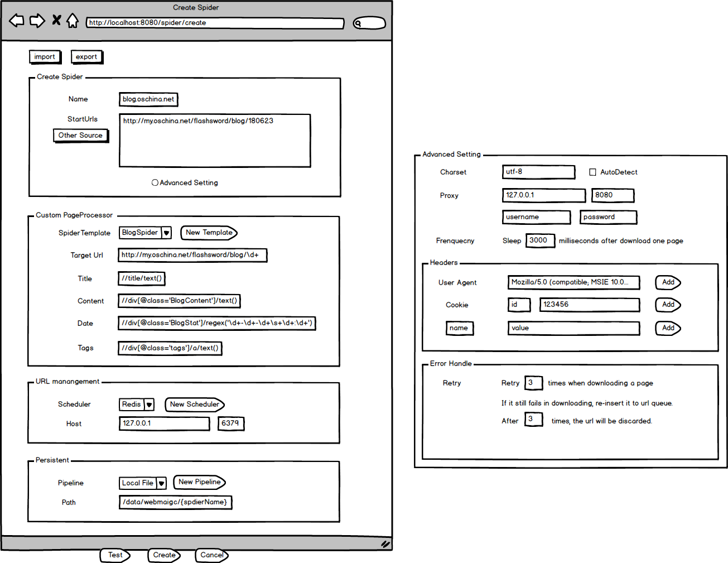Open the Redis Scheduler dropdown
The height and width of the screenshot is (563, 728).
(149, 404)
